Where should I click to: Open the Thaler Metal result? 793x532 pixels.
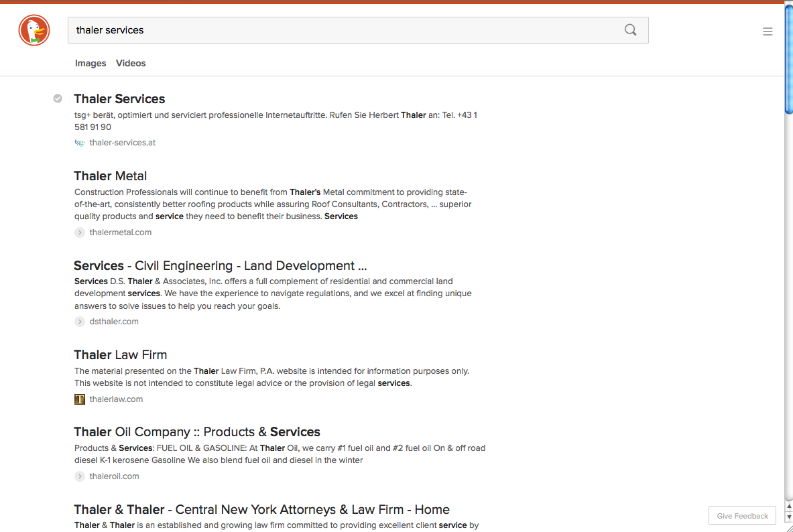pyautogui.click(x=110, y=176)
